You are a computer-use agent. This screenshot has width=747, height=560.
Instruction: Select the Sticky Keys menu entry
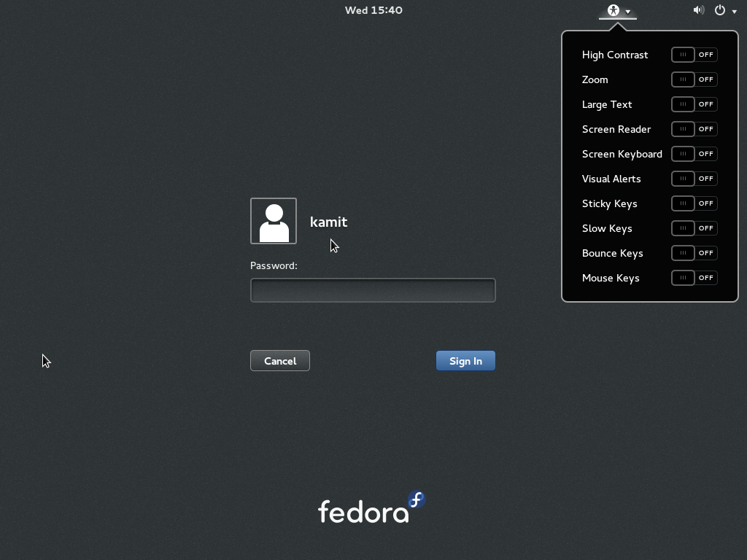[610, 203]
